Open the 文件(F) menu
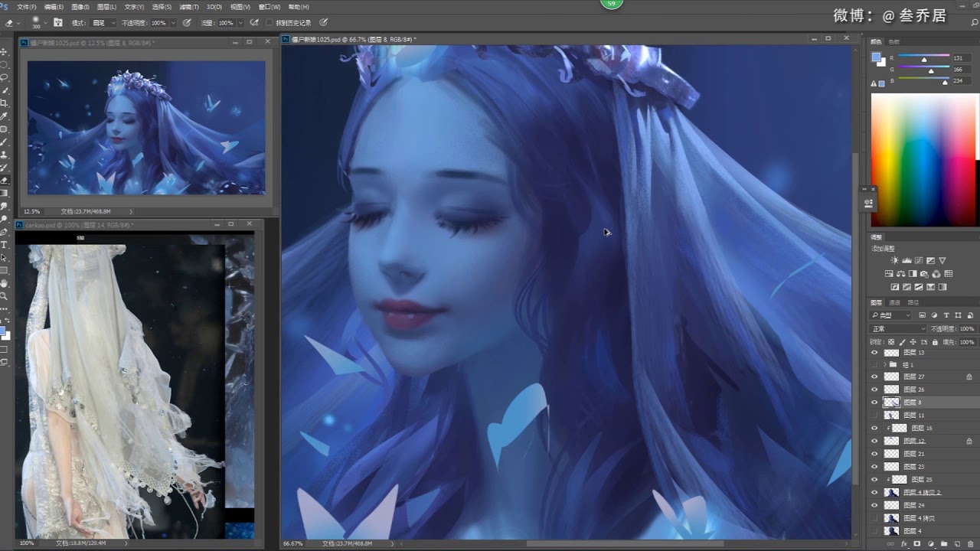 (26, 7)
